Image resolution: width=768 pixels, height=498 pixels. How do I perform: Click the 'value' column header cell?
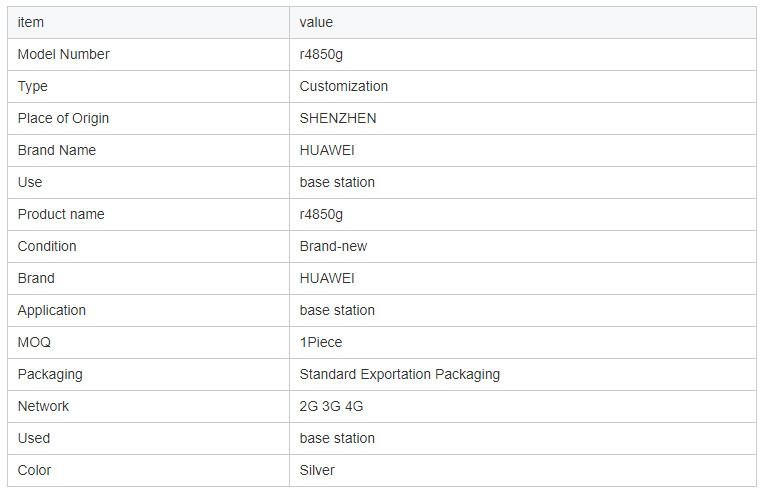click(x=316, y=22)
